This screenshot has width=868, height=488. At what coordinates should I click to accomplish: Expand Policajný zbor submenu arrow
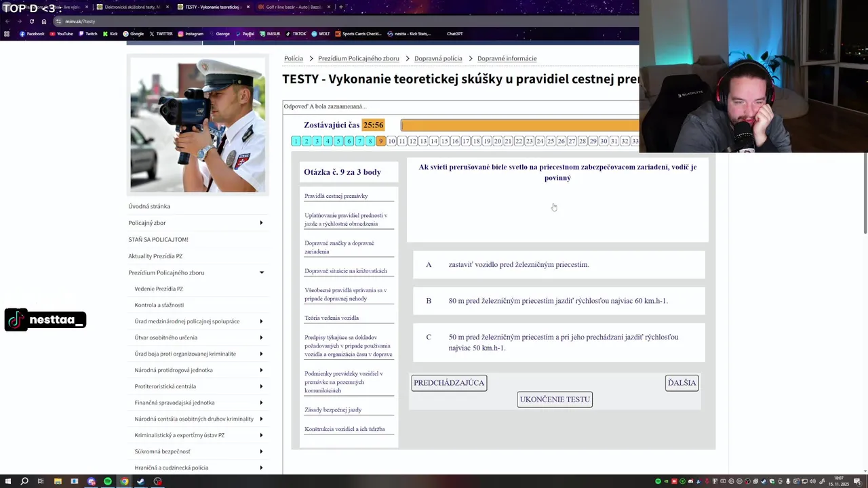pyautogui.click(x=261, y=223)
